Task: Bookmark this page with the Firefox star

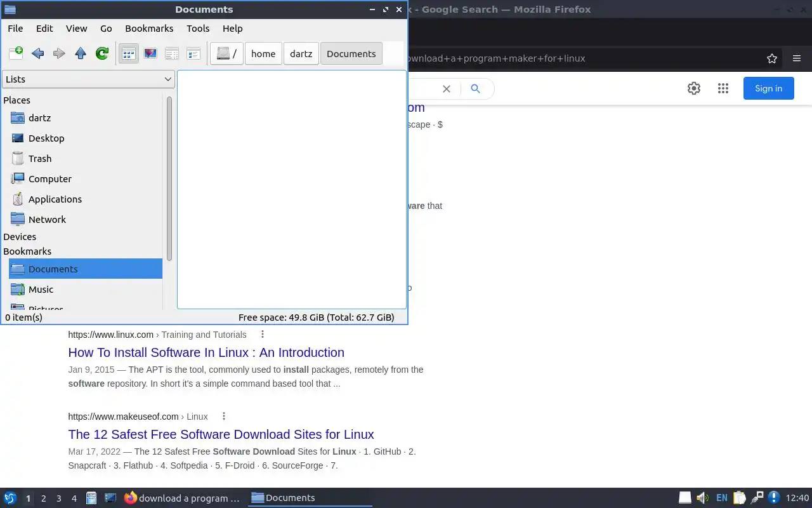Action: (x=772, y=58)
